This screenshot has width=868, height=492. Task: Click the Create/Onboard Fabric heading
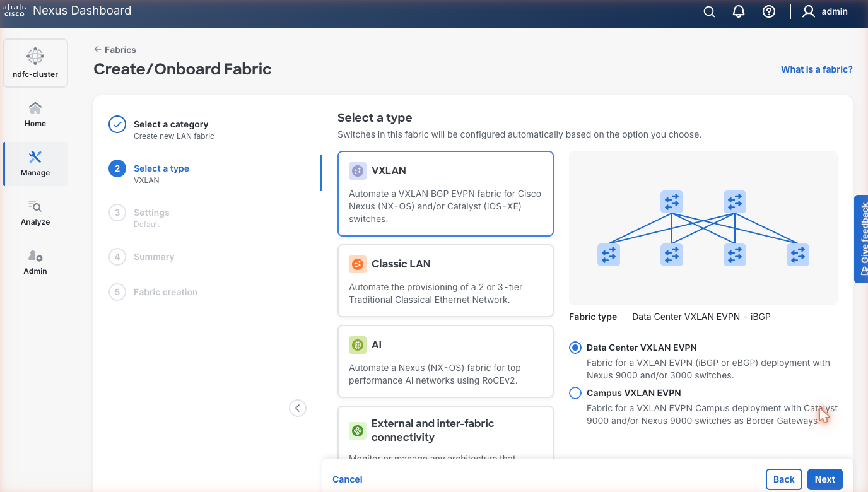(182, 69)
